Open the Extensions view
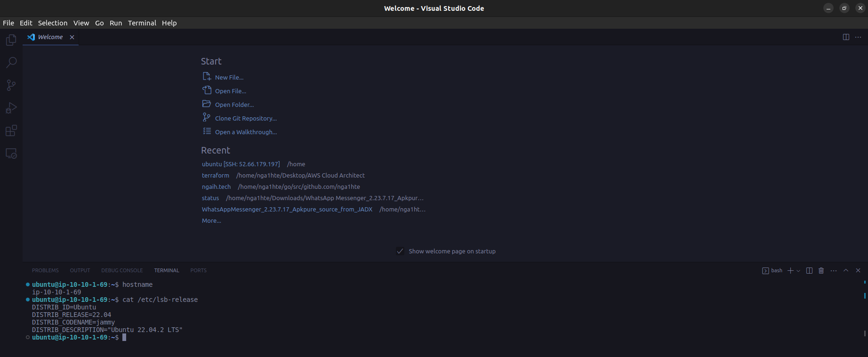This screenshot has width=868, height=357. [x=11, y=130]
